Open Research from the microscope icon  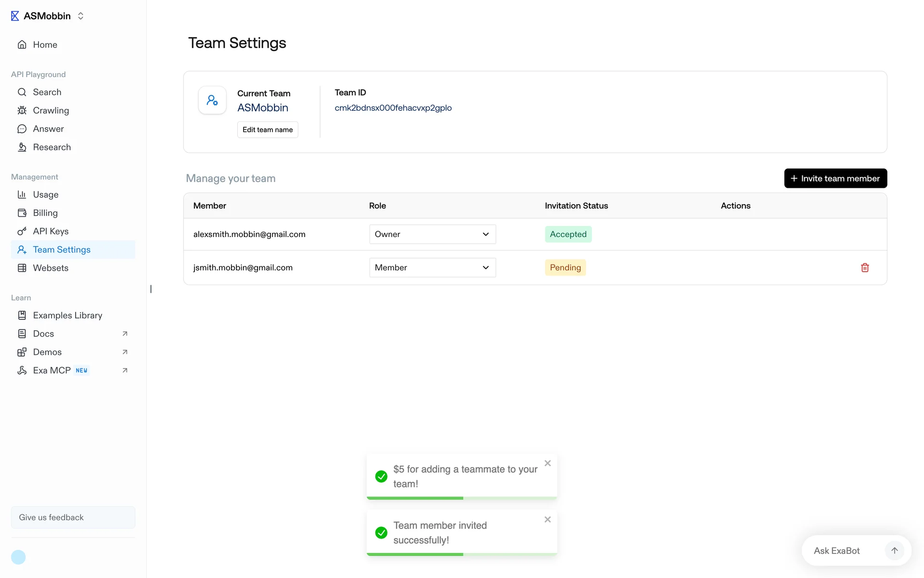22,147
